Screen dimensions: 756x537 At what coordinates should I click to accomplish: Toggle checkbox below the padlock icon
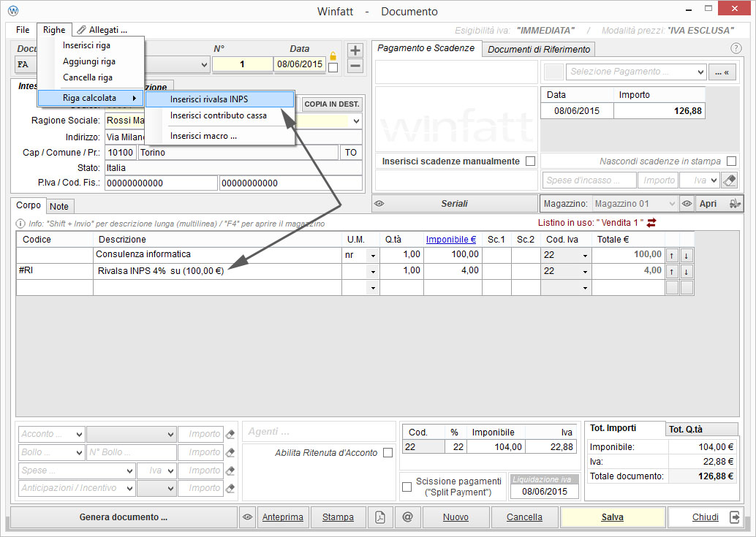pos(333,68)
